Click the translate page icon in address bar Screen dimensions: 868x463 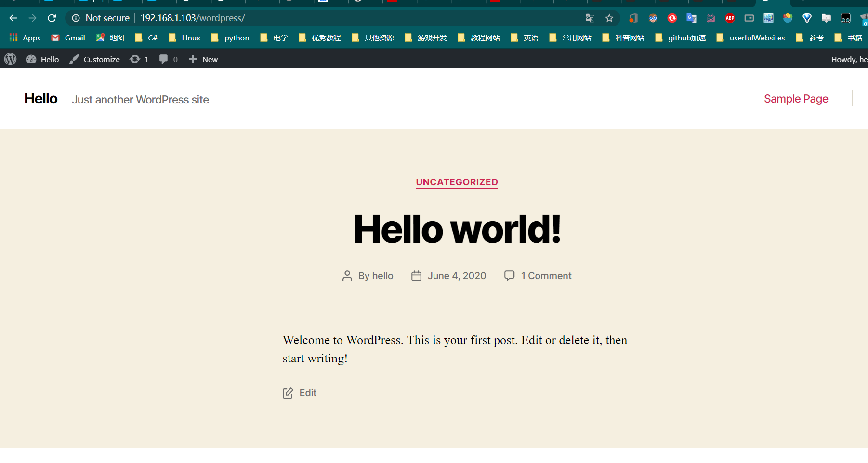pos(590,18)
